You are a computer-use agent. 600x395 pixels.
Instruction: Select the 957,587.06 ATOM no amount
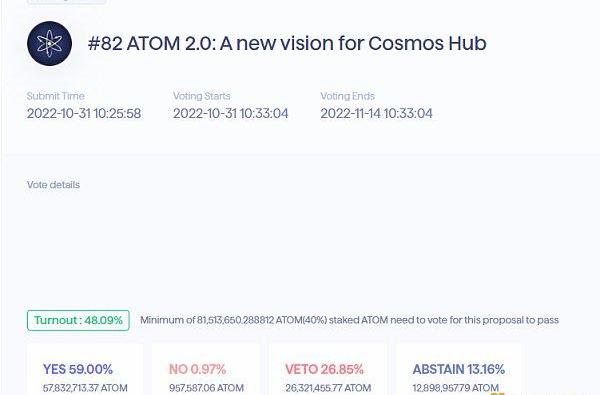tap(206, 388)
